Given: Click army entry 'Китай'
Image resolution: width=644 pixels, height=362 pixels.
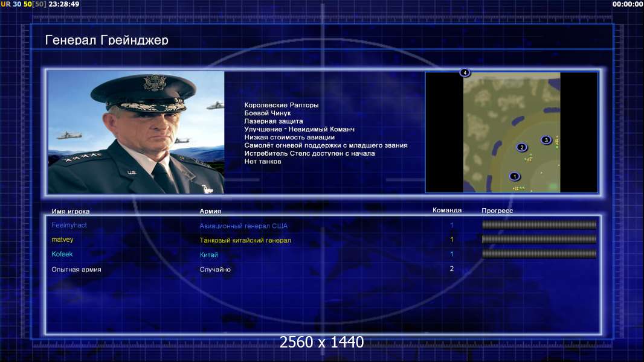Looking at the screenshot, I should pos(208,255).
